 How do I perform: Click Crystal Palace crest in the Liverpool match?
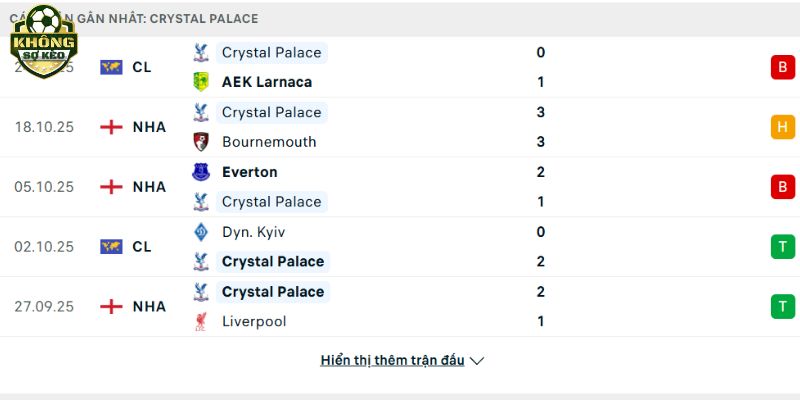(x=200, y=292)
